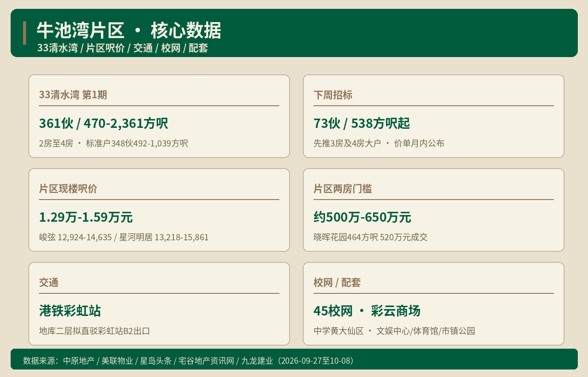Screen dimensions: 588x377
Task: Select the card heading 33清水湾 第1期
Action: 73,95
